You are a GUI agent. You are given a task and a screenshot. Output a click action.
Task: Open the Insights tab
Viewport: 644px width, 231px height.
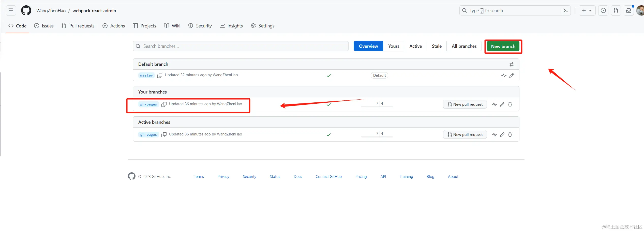click(231, 26)
